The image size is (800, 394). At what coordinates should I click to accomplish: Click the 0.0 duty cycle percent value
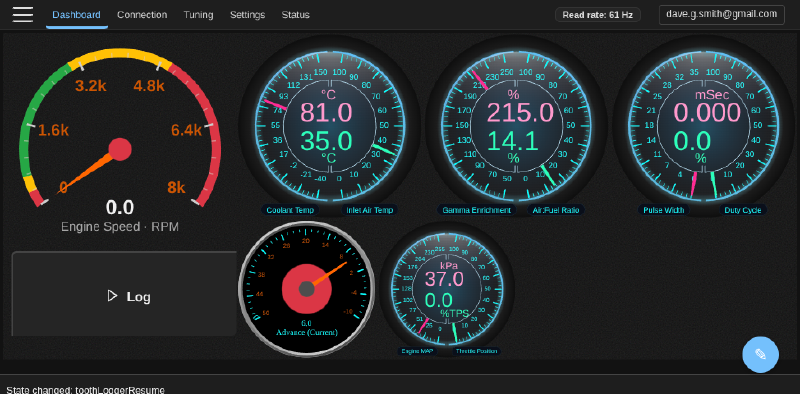[x=693, y=141]
